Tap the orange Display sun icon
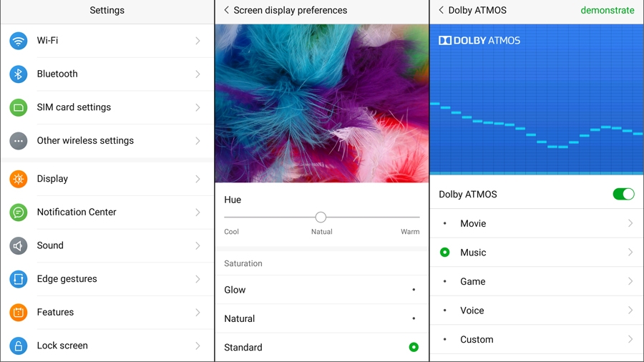644x362 pixels. 19,179
